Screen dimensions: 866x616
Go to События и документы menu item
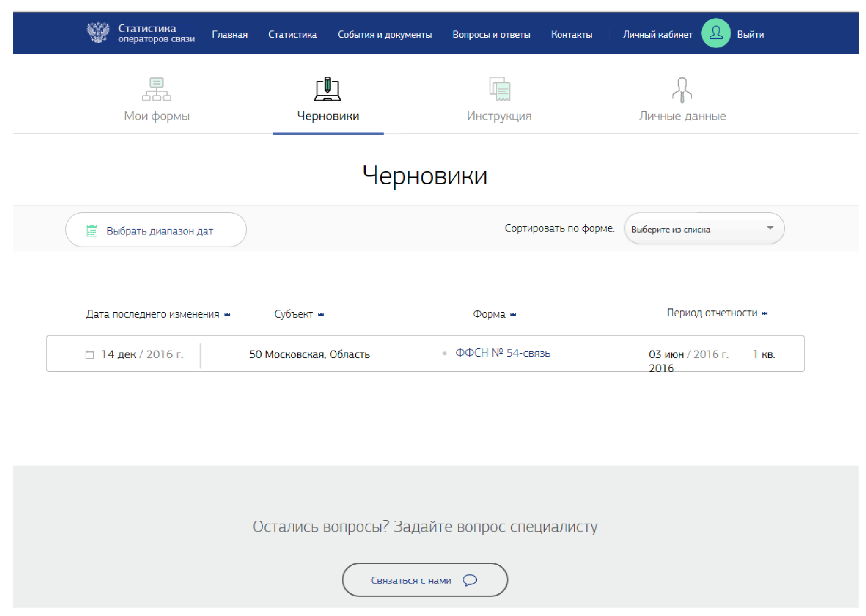coord(384,34)
